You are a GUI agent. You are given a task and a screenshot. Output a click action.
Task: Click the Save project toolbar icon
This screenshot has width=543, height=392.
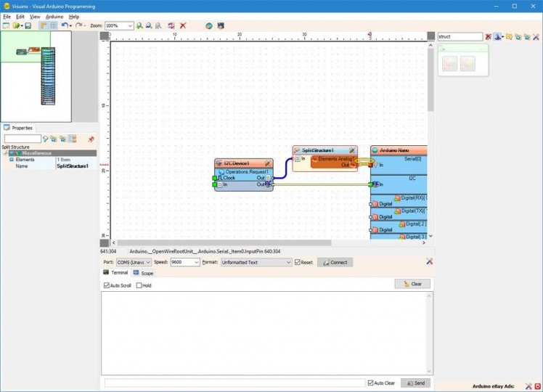click(28, 25)
